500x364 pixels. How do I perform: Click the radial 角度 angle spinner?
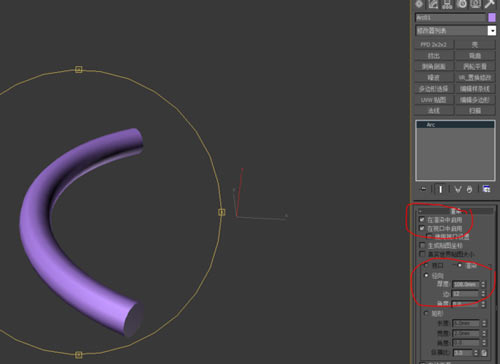click(483, 304)
